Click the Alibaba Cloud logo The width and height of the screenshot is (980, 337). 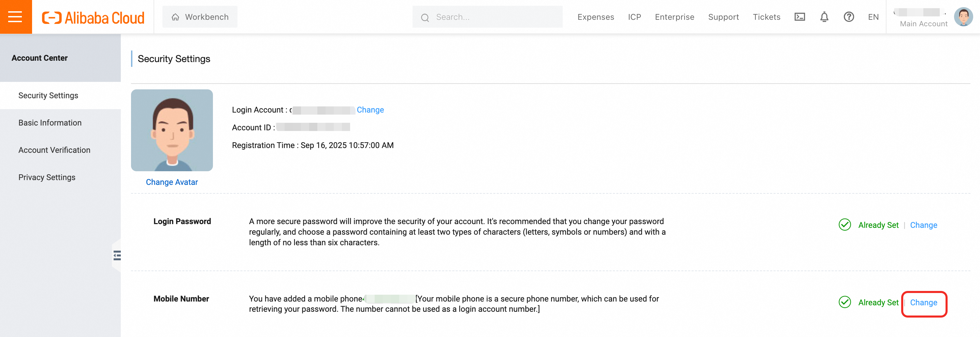tap(93, 17)
